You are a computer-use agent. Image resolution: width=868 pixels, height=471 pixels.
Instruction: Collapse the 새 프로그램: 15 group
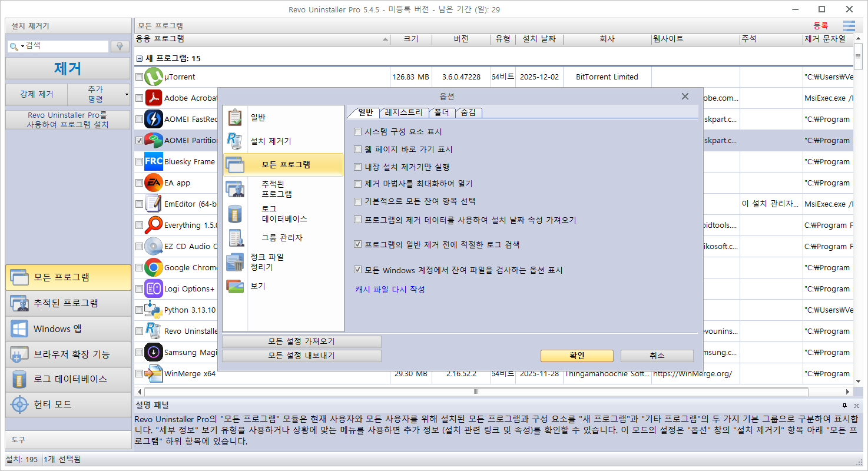click(139, 59)
